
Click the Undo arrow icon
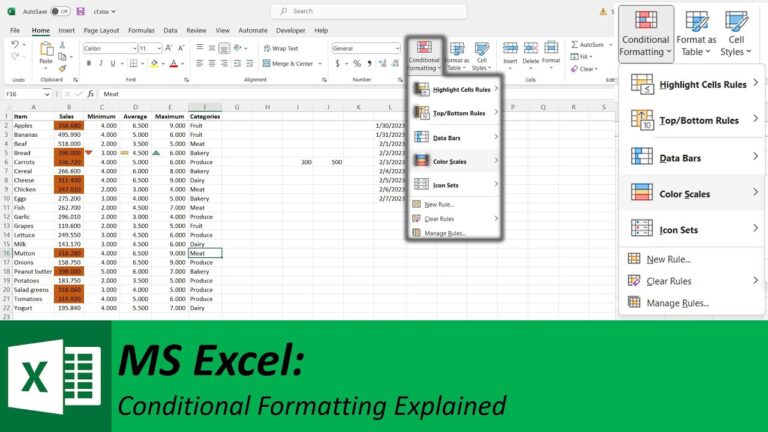(15, 45)
